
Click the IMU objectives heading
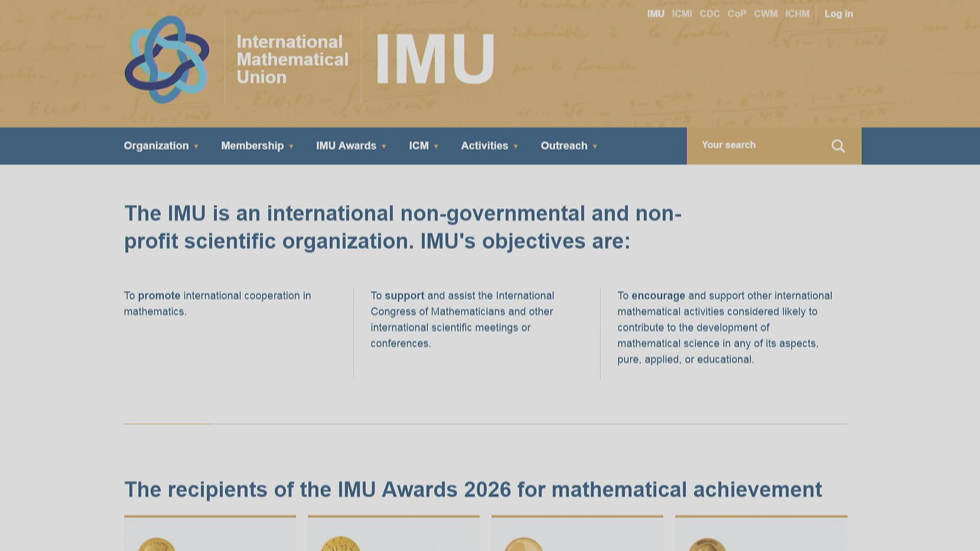pos(403,228)
